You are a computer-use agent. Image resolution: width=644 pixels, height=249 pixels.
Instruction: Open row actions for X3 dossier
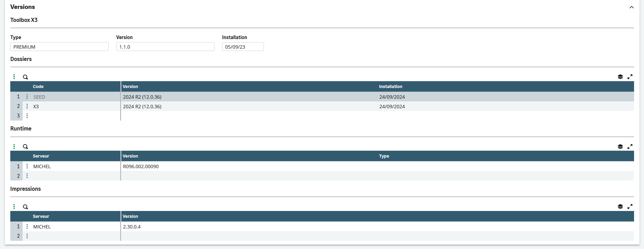(x=27, y=106)
